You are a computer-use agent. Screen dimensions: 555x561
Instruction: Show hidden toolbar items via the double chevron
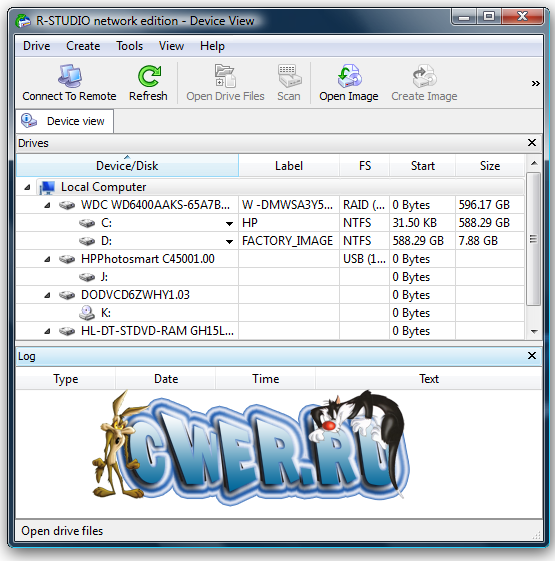[535, 84]
